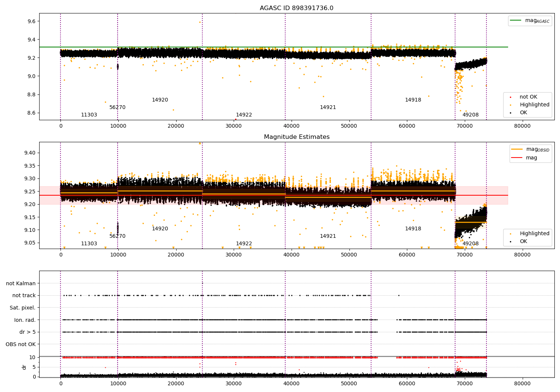This screenshot has width=560, height=392.
Task: Click obsid label 14921 in the middle plot
Action: point(328,236)
